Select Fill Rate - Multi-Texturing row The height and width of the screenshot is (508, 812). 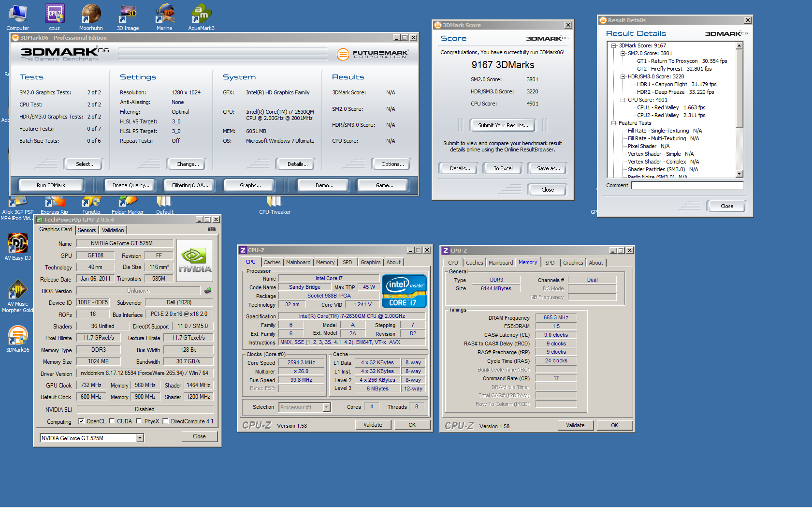pyautogui.click(x=663, y=138)
